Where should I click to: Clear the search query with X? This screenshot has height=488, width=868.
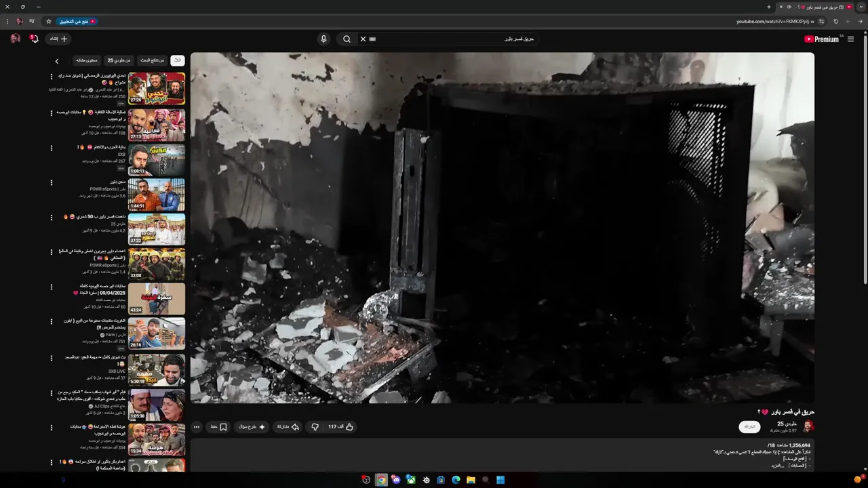pyautogui.click(x=363, y=39)
